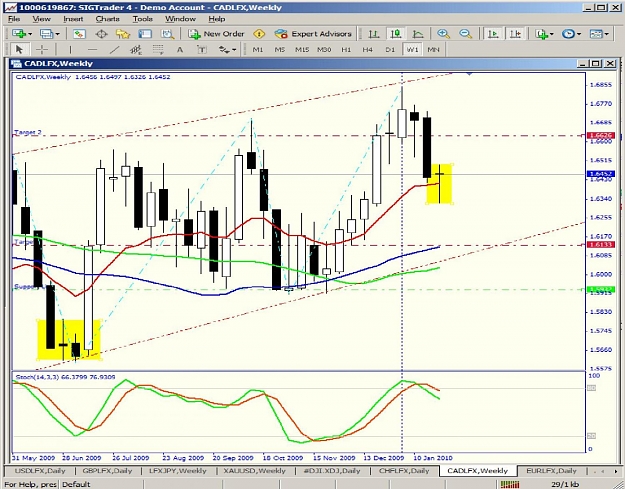Screen dimensions: 625x489
Task: Switch to the CHFLFX,Daily chart tab
Action: coord(404,471)
